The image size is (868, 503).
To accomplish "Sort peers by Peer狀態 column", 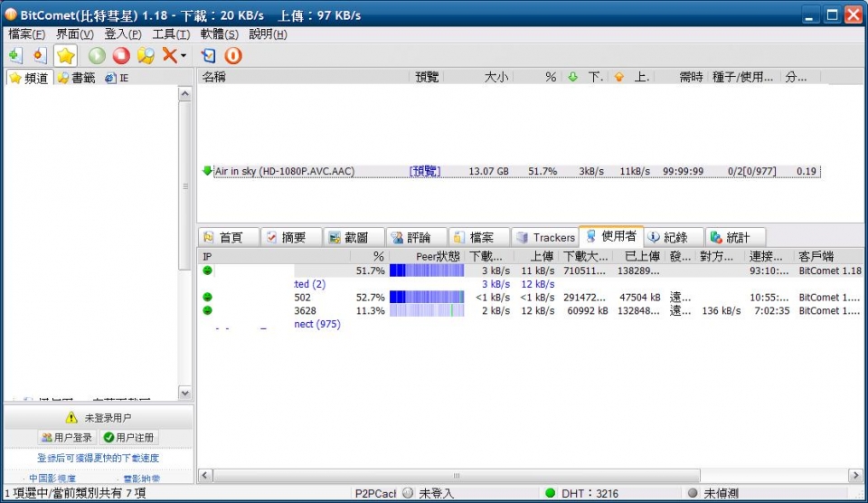I will pos(428,257).
